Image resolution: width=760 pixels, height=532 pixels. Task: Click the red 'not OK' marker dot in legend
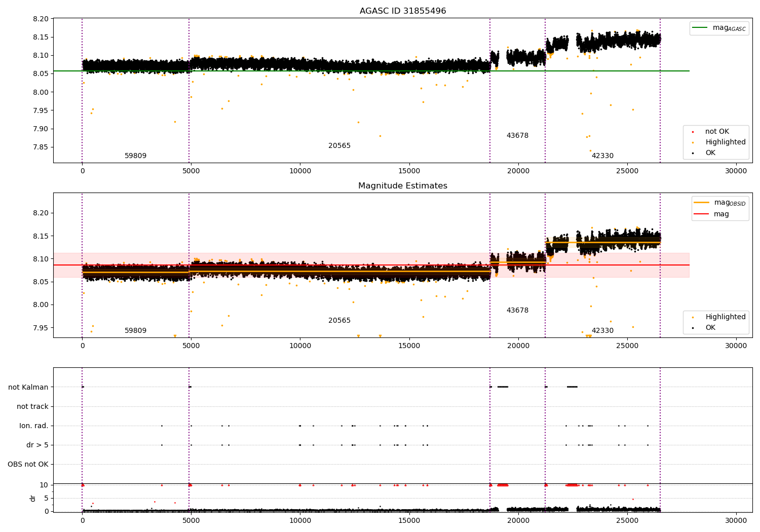click(x=693, y=132)
